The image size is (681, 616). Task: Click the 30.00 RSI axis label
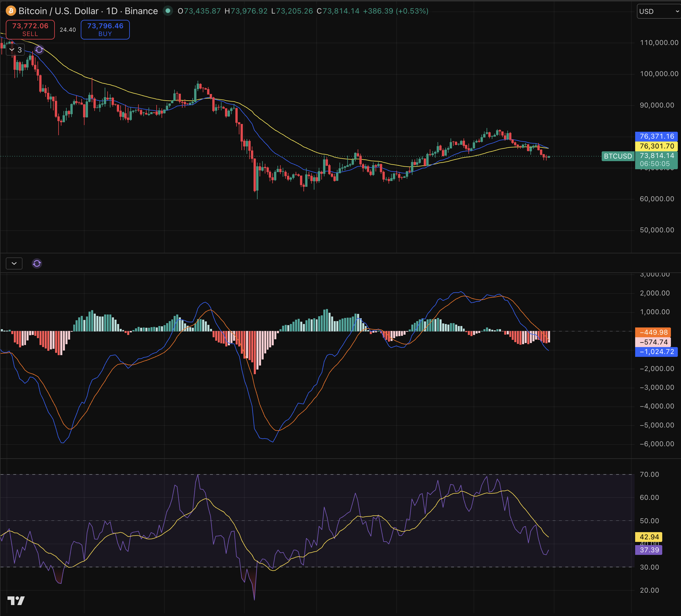point(649,567)
